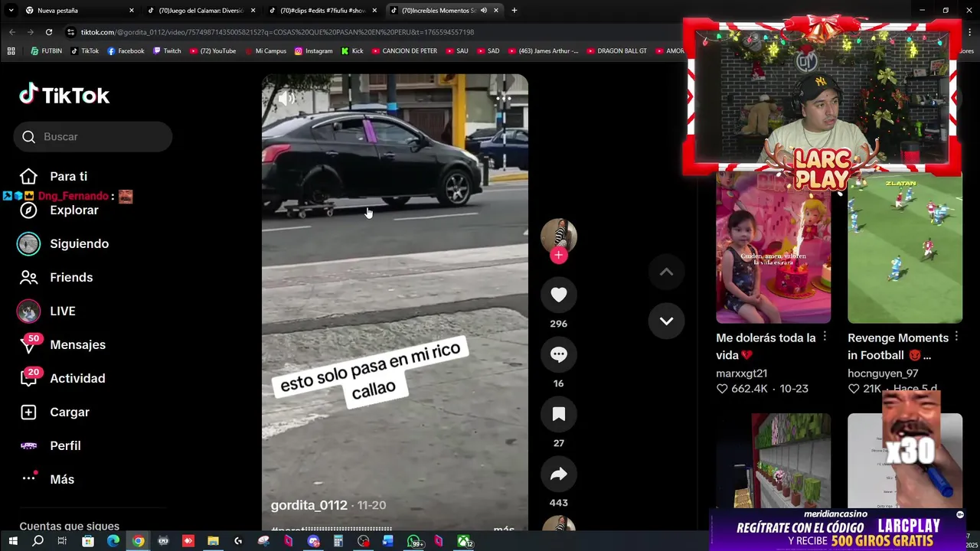The width and height of the screenshot is (980, 551).
Task: Open File Explorer from the taskbar
Action: coord(213,541)
